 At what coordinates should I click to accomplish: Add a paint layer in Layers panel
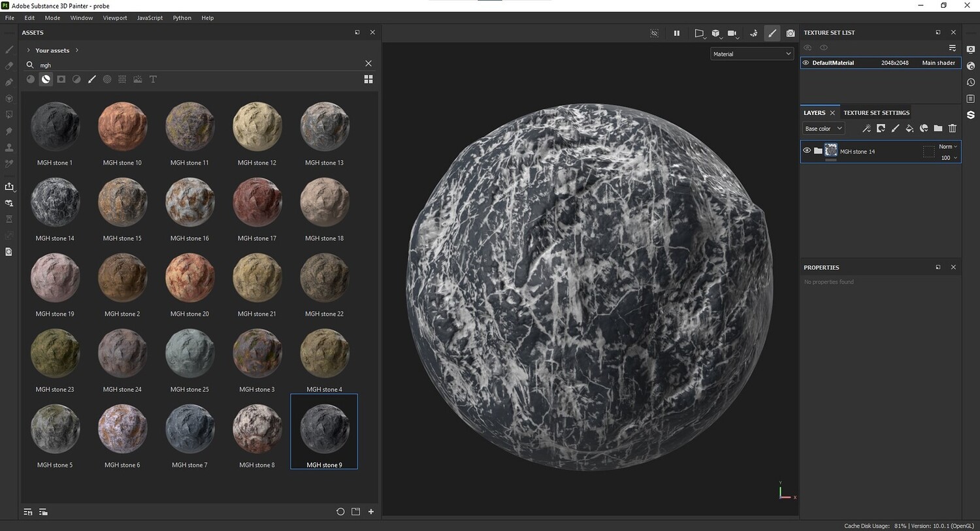click(x=895, y=129)
